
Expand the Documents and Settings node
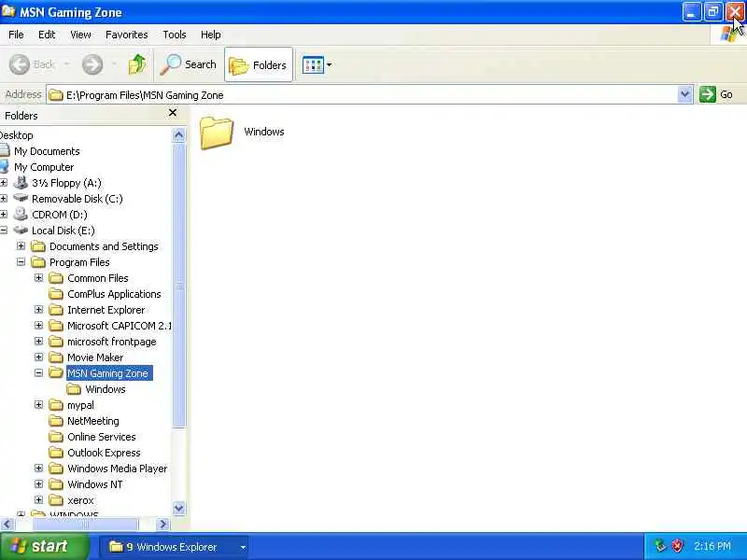click(x=21, y=246)
